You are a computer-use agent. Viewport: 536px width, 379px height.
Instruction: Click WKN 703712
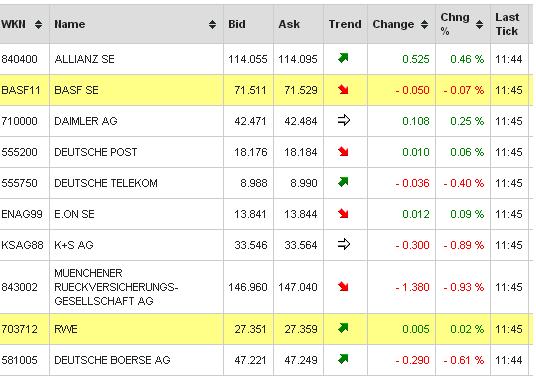pos(19,329)
